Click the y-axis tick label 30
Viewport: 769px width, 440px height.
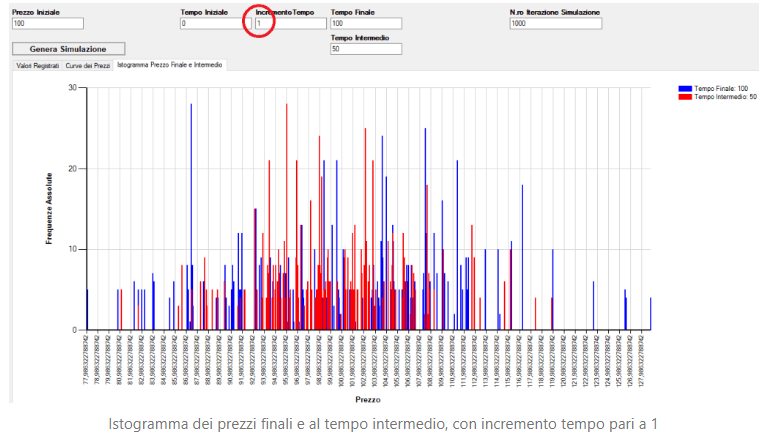coord(72,87)
